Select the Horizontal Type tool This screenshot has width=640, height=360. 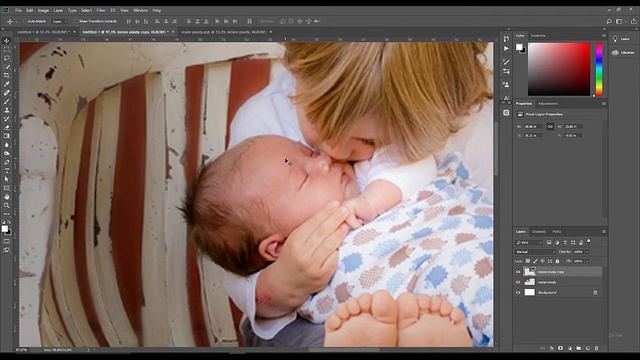[7, 171]
